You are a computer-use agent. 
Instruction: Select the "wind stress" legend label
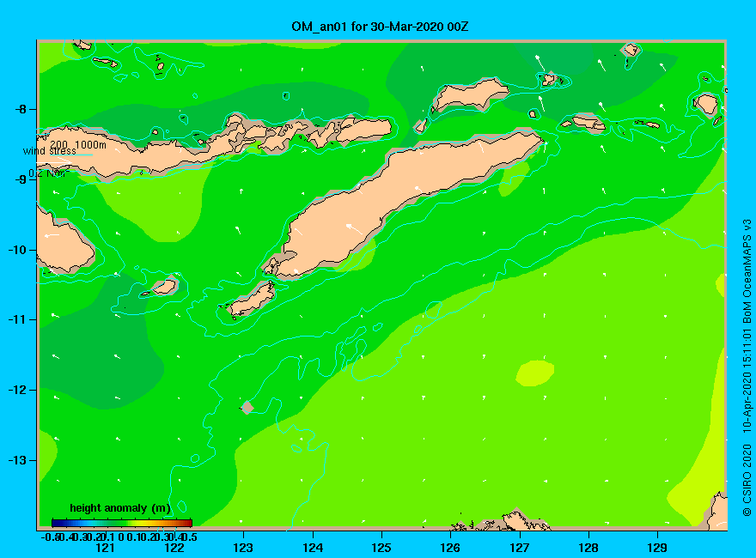(50, 151)
